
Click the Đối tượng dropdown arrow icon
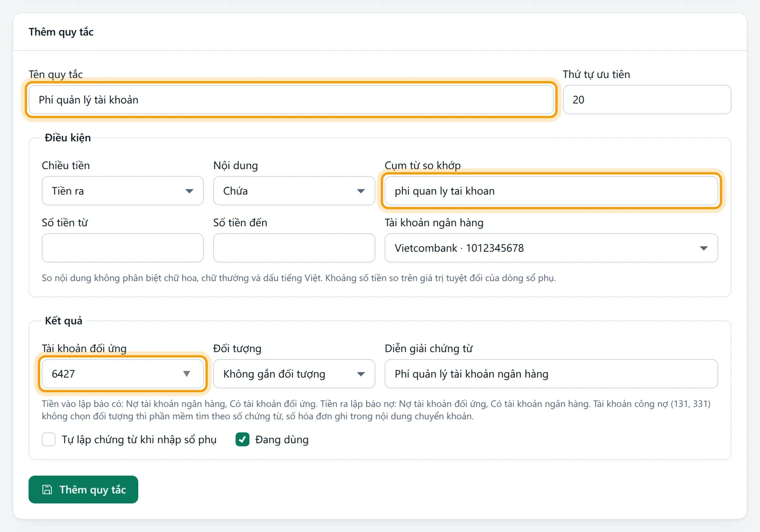pos(361,374)
